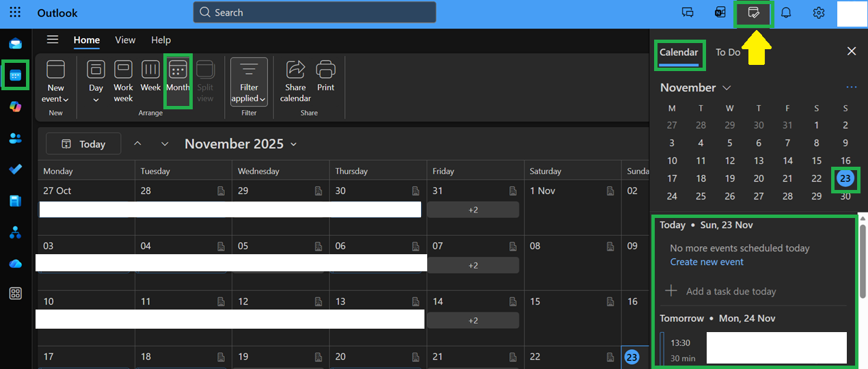Viewport: 868px width, 369px height.
Task: Open the org chart app in sidebar
Action: pos(15,232)
